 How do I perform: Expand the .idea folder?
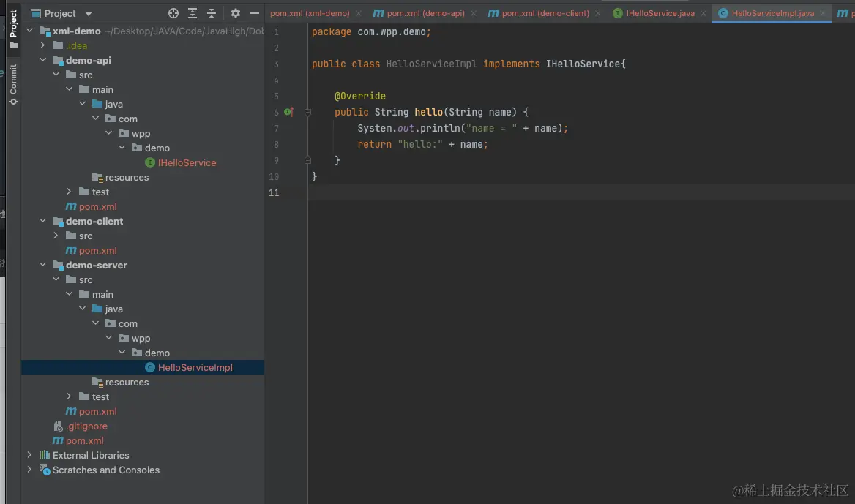click(43, 45)
